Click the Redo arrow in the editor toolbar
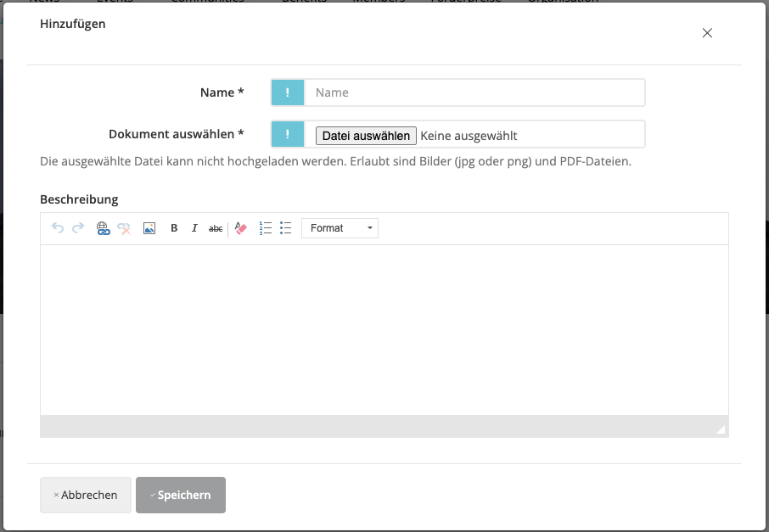Viewport: 769px width, 532px height. (x=78, y=228)
